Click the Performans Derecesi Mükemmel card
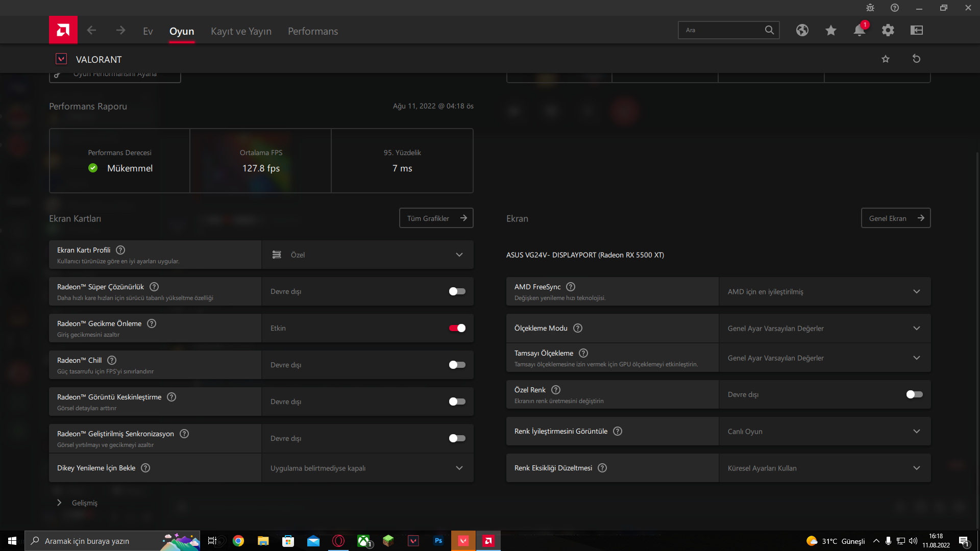 [x=120, y=161]
